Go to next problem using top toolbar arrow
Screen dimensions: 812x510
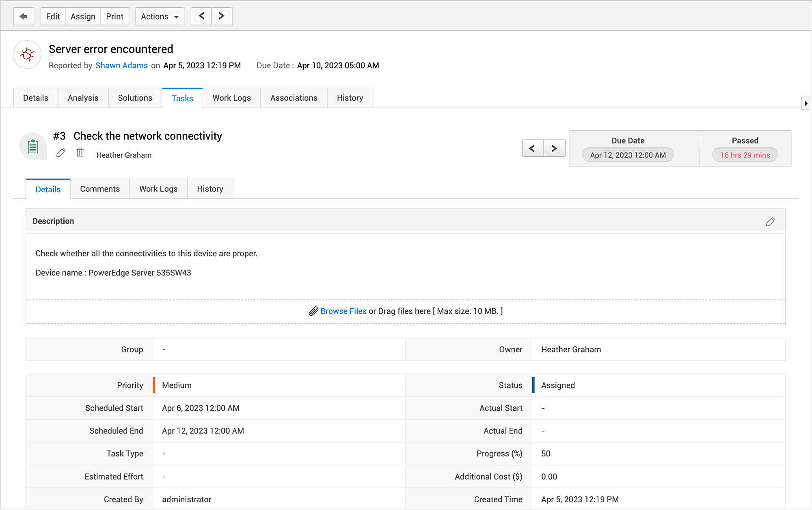point(222,16)
